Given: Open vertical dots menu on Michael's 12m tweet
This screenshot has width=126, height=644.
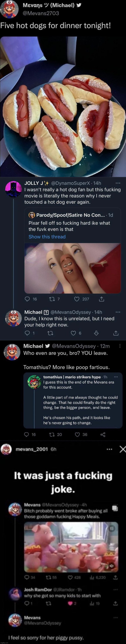Looking at the screenshot, I should (x=120, y=346).
